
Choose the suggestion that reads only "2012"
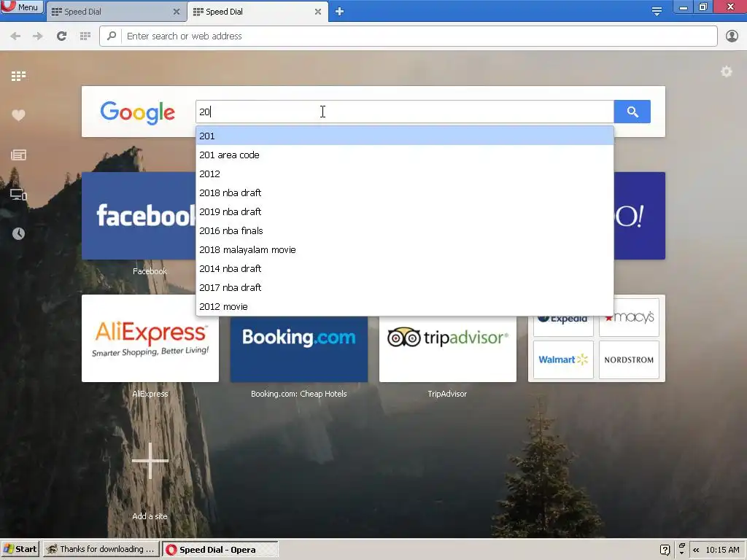(x=404, y=174)
